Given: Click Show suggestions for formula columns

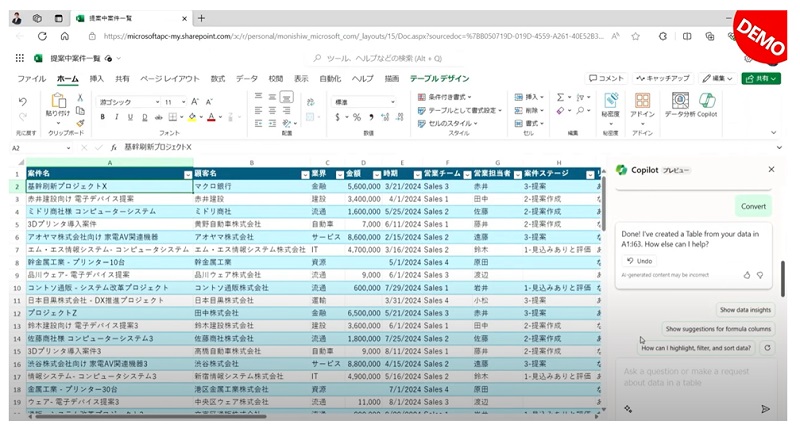Looking at the screenshot, I should [718, 329].
